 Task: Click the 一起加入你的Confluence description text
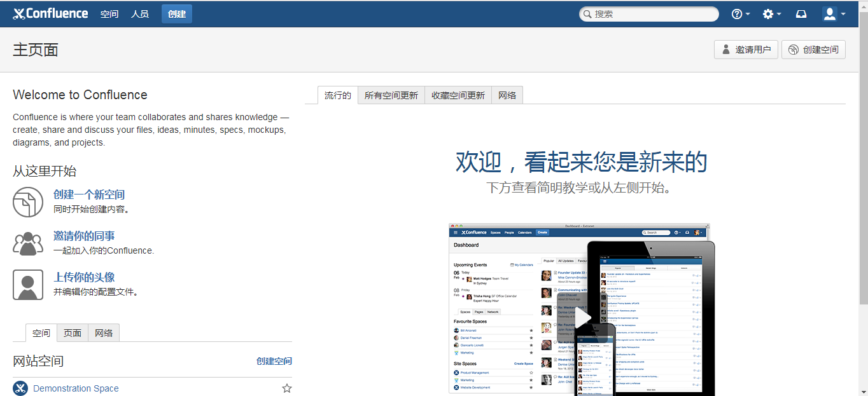(x=104, y=250)
